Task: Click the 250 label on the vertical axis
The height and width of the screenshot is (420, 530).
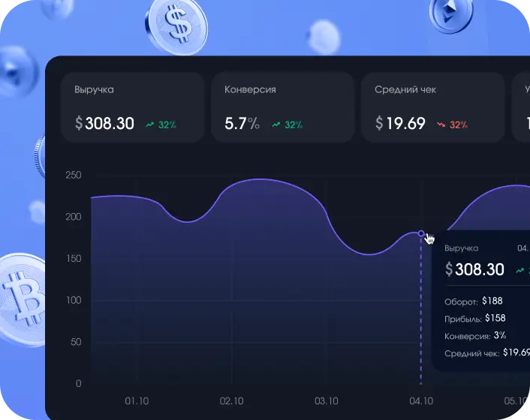Action: click(74, 175)
